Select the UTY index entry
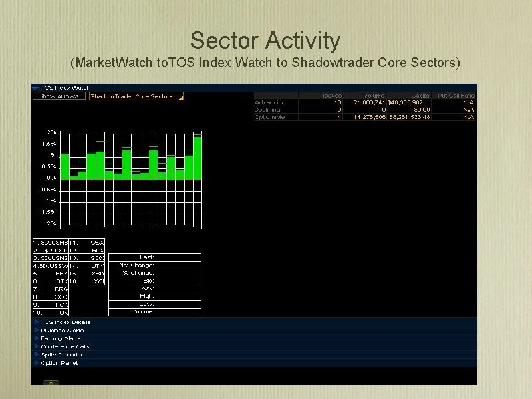The width and height of the screenshot is (532, 399). (87, 265)
